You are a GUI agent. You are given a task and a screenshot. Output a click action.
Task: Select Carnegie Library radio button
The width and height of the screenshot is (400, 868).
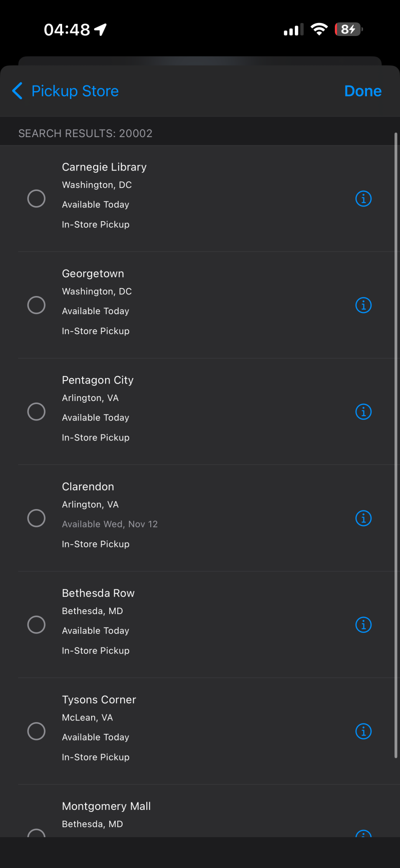tap(36, 199)
